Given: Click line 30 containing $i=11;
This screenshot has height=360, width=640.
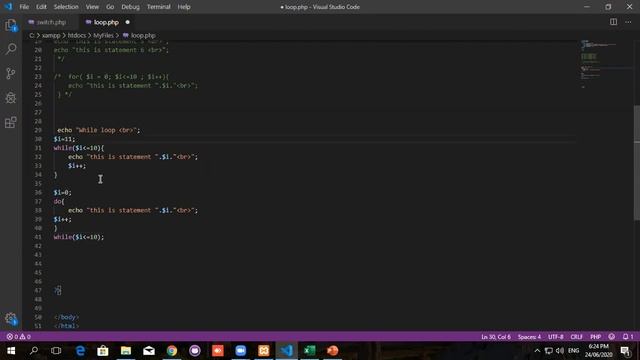Looking at the screenshot, I should 64,139.
